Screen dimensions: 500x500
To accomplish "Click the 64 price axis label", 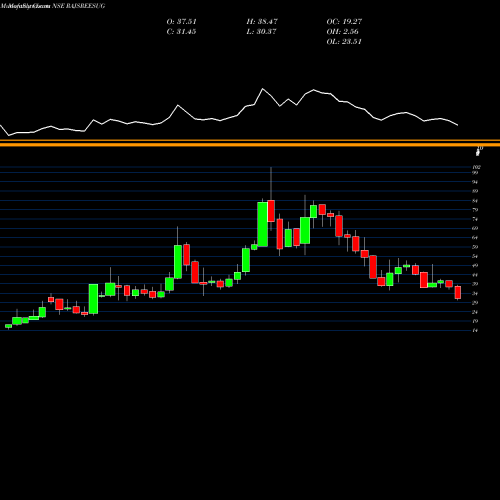I will pos(475,237).
